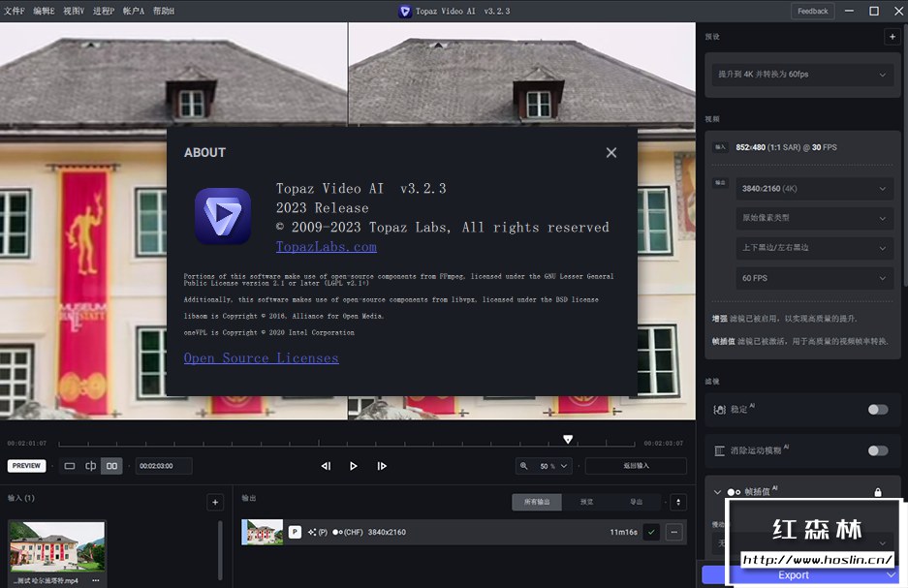Click the Topaz icon in title bar
The image size is (908, 588).
pos(405,11)
